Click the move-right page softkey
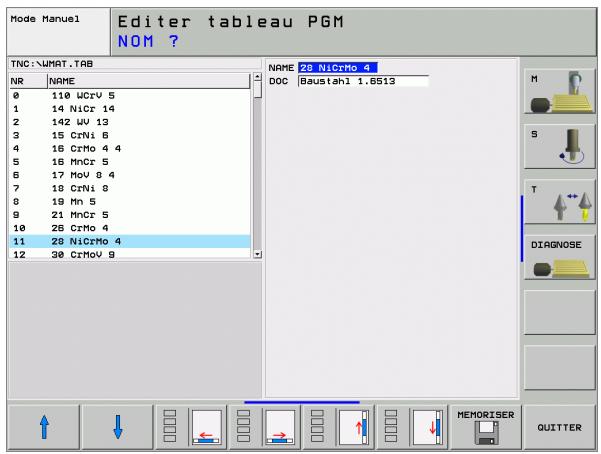This screenshot has width=601, height=454. click(x=265, y=427)
